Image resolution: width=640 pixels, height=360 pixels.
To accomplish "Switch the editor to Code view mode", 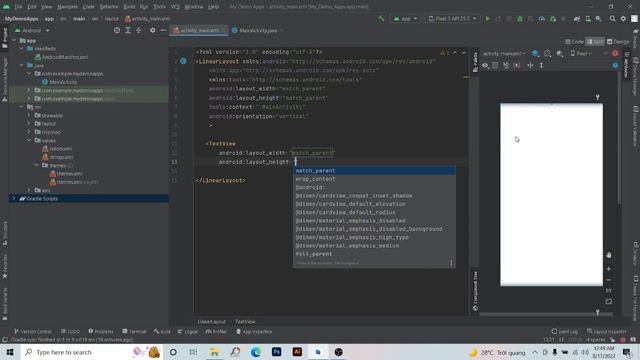I will (574, 42).
